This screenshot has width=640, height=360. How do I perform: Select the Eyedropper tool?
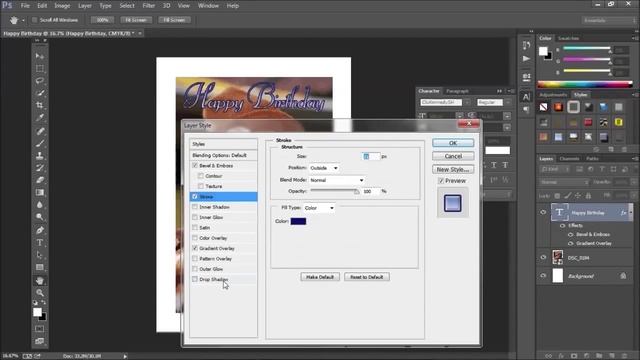(40, 118)
